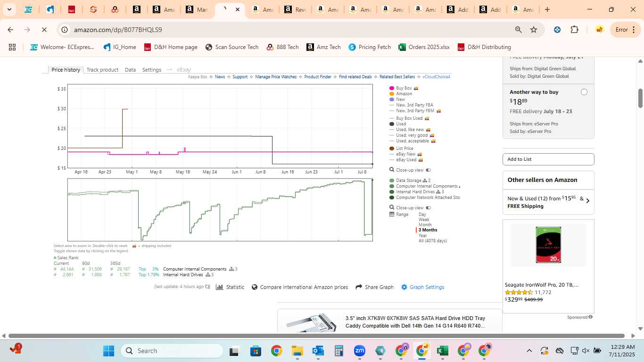Open the Track product tab
The height and width of the screenshot is (362, 644).
(102, 70)
